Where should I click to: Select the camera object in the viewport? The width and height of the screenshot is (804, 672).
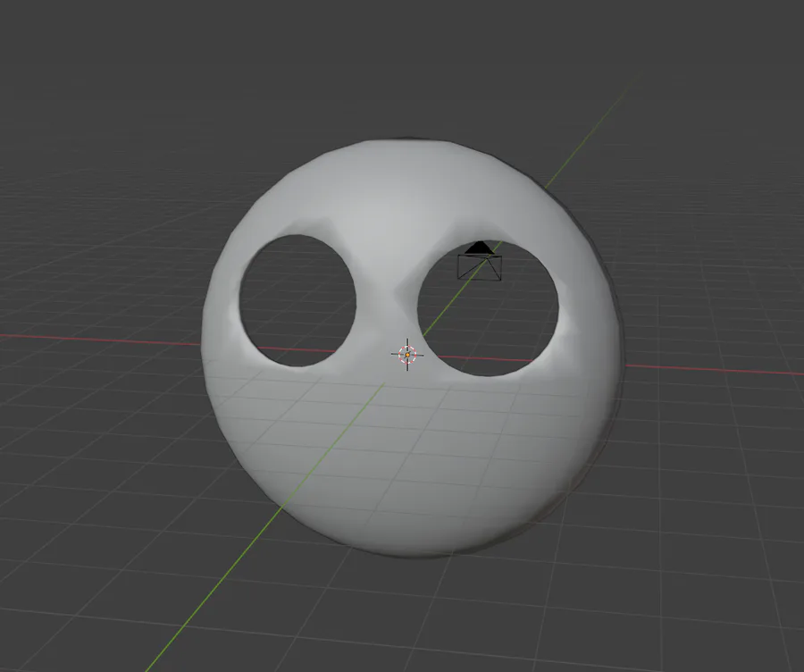480,261
